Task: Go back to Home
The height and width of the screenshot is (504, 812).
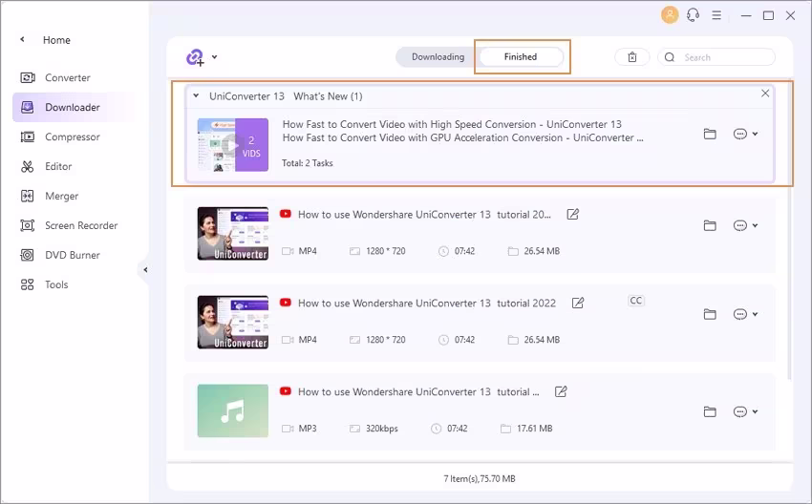Action: [56, 40]
